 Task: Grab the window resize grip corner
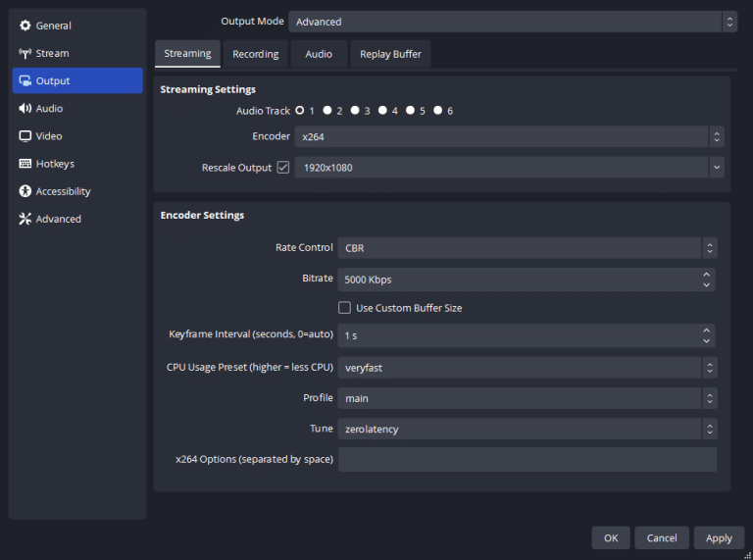click(x=747, y=555)
